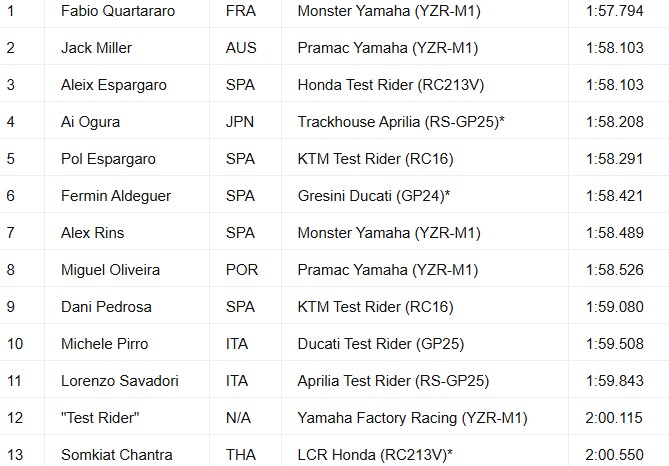Click the LCR Honda (RC213V) team
The image size is (669, 466).
[x=373, y=454]
